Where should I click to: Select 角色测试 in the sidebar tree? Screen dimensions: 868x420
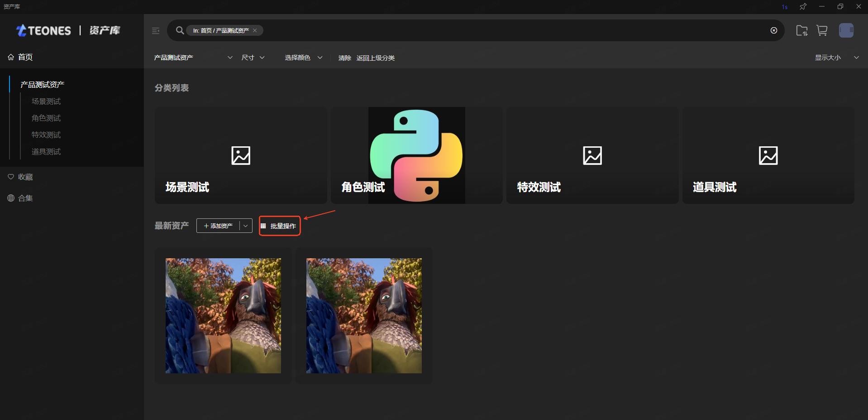click(x=46, y=118)
